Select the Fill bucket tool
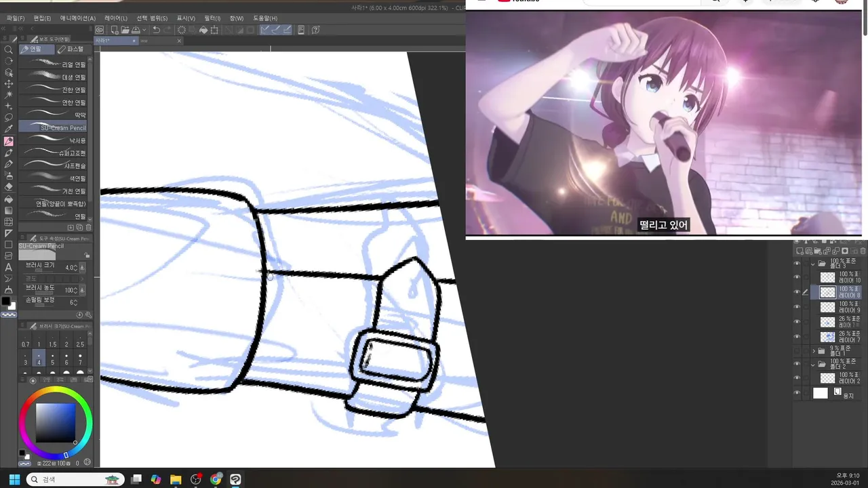 pos(9,199)
